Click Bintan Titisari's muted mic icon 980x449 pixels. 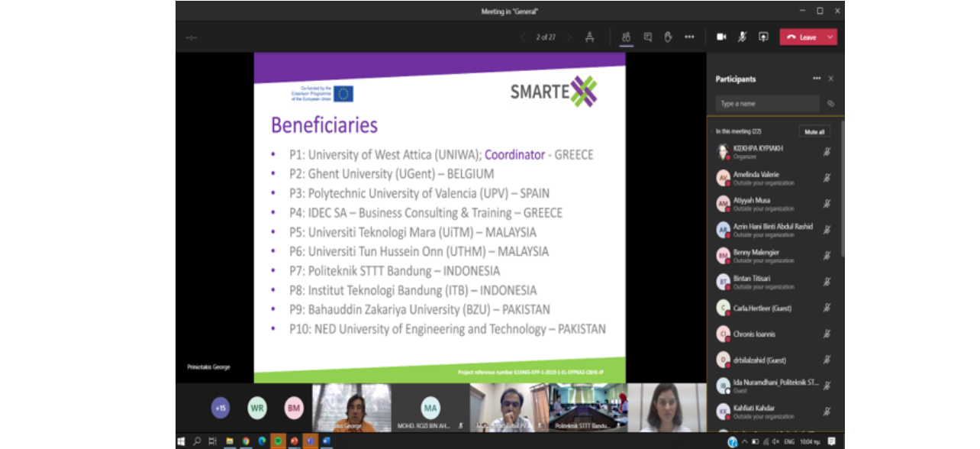click(x=827, y=282)
